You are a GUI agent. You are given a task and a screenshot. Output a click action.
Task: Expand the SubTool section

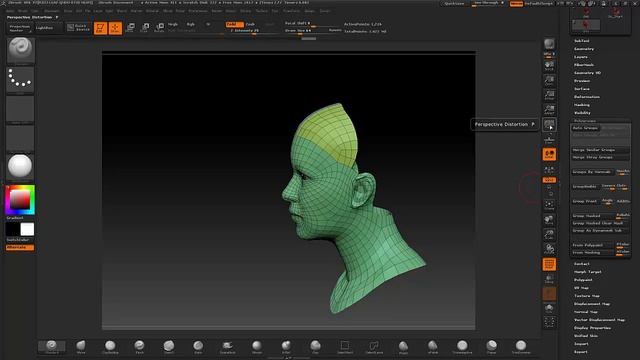tap(582, 41)
